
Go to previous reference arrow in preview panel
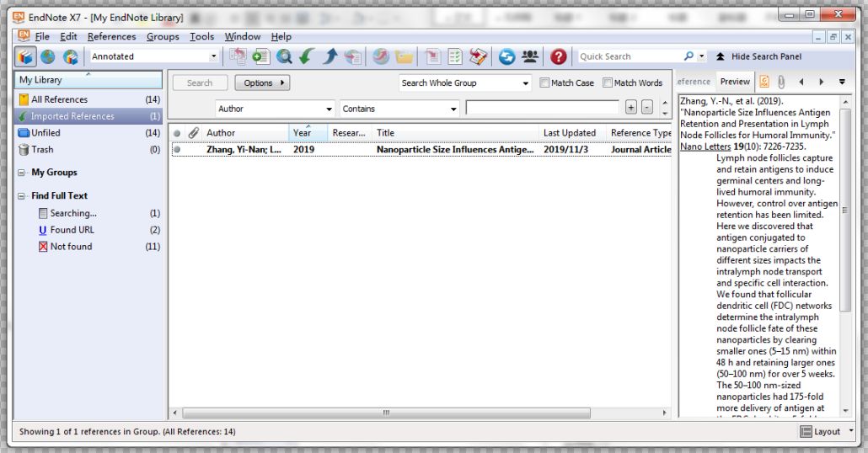point(801,82)
